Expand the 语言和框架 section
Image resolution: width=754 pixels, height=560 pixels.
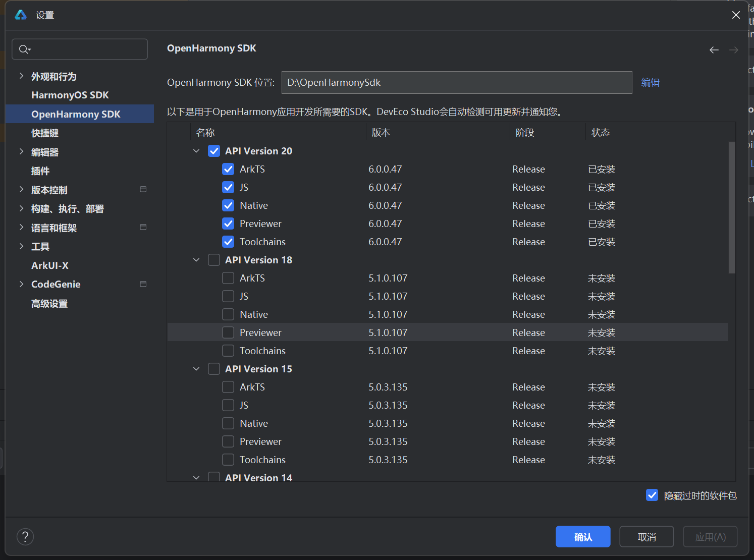[21, 228]
